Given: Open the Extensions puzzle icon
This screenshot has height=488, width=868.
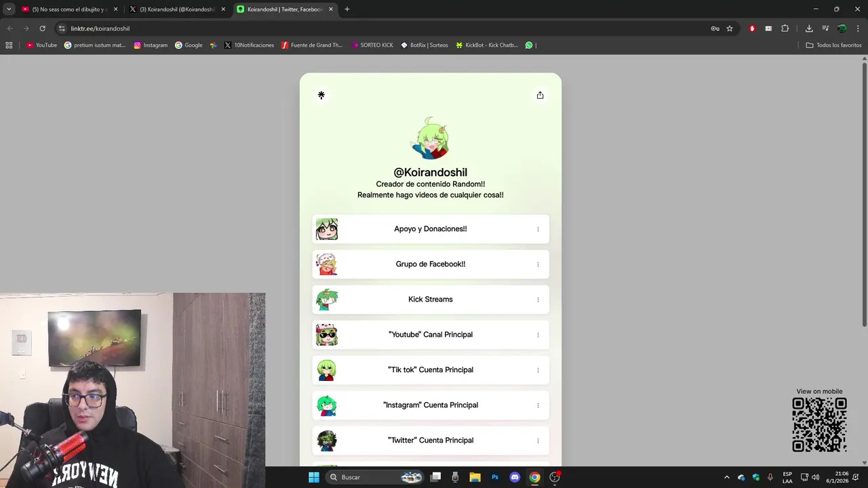Looking at the screenshot, I should (785, 28).
